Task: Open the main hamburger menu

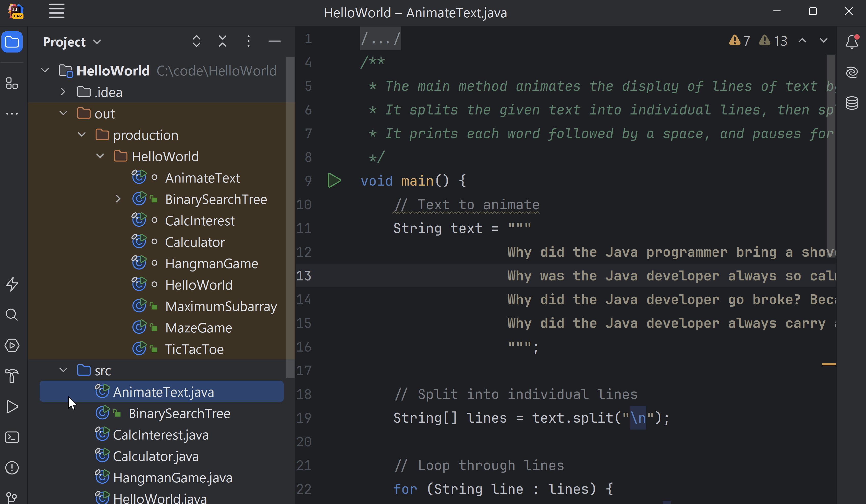Action: click(x=57, y=11)
